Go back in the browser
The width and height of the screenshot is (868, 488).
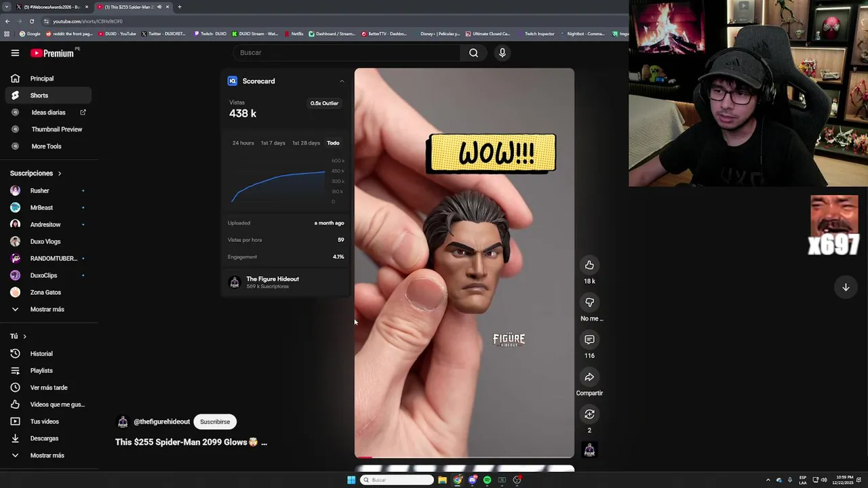click(7, 21)
